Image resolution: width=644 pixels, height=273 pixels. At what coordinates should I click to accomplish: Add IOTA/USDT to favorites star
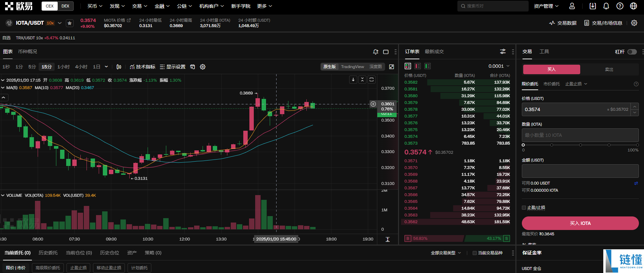tap(70, 23)
